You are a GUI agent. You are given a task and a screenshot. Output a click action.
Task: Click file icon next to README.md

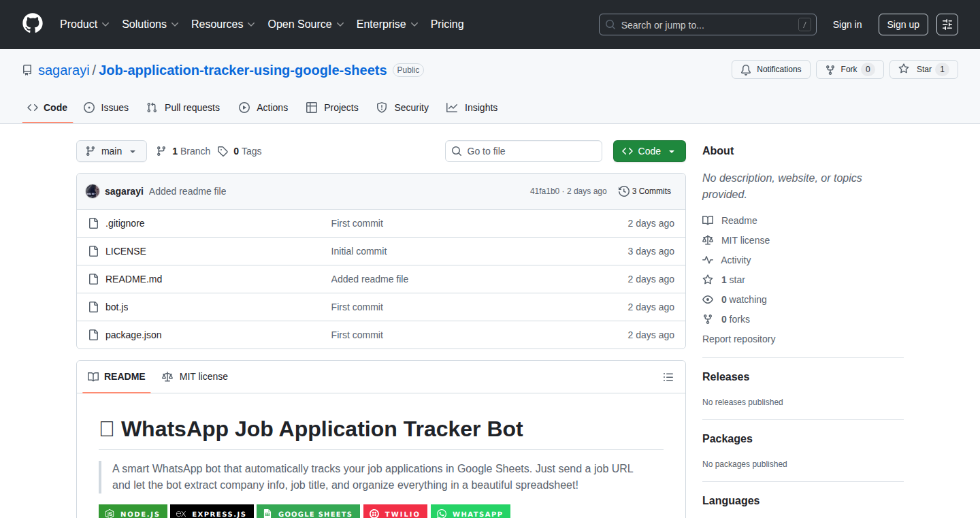pyautogui.click(x=94, y=279)
